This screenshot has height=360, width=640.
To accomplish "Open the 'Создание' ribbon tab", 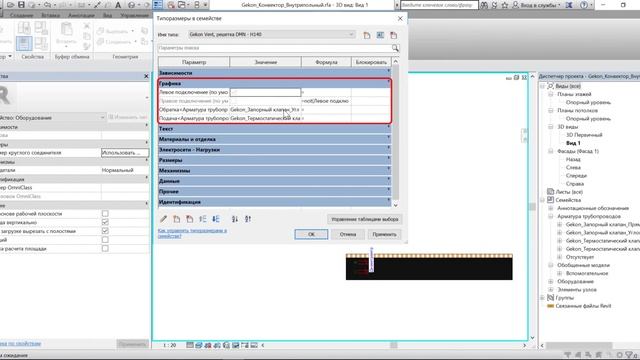I will (x=22, y=15).
